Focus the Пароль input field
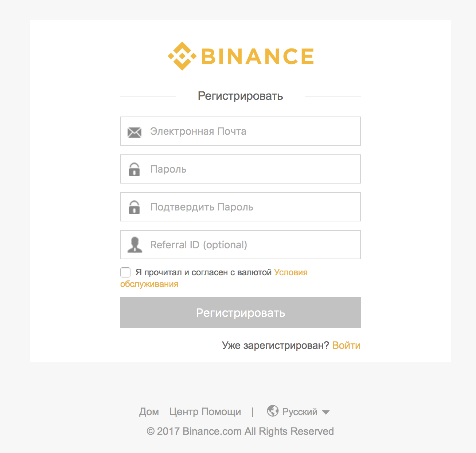 (251, 169)
